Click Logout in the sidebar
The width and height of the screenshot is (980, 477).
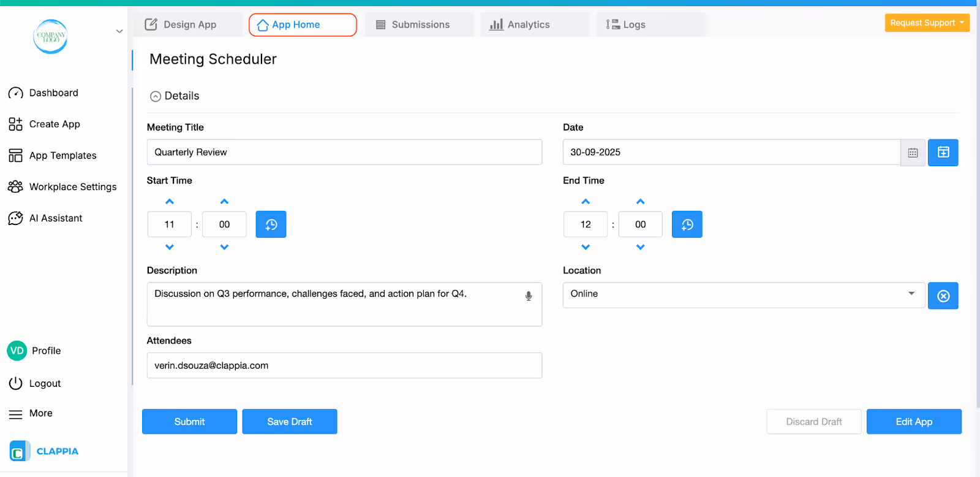coord(35,384)
